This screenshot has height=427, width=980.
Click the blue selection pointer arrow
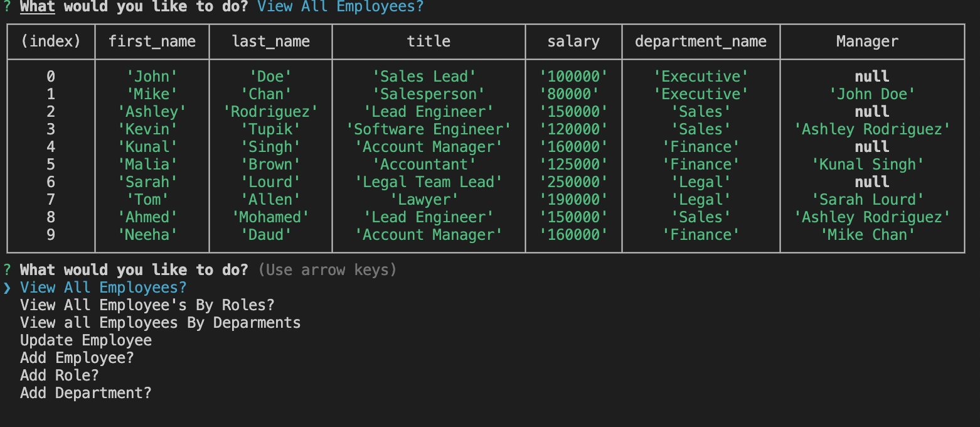point(7,288)
